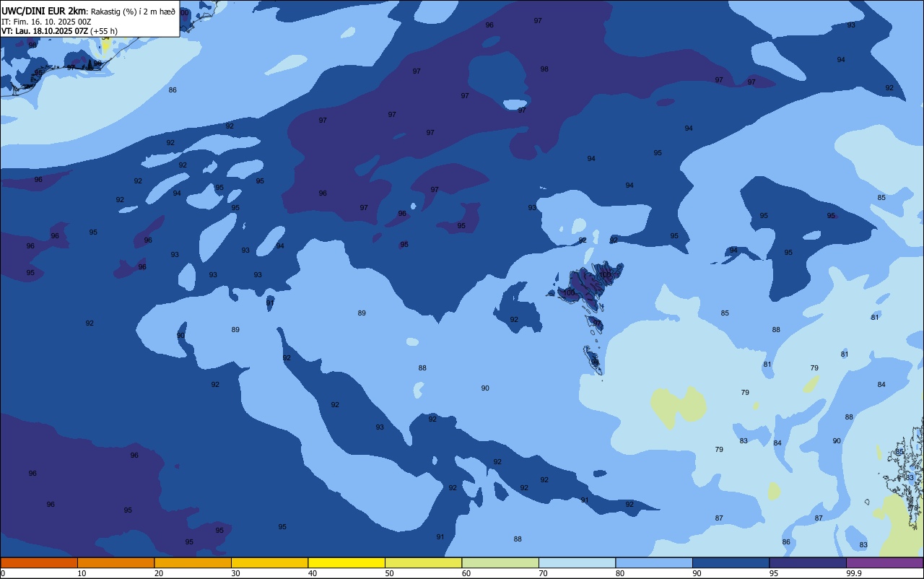Select the 'Rakastig (%) í 2 m hæð' label
This screenshot has width=924, height=579.
133,12
